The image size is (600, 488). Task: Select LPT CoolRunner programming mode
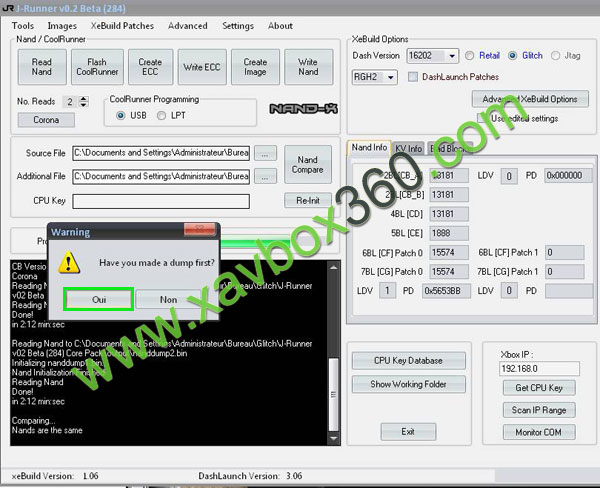pyautogui.click(x=161, y=115)
